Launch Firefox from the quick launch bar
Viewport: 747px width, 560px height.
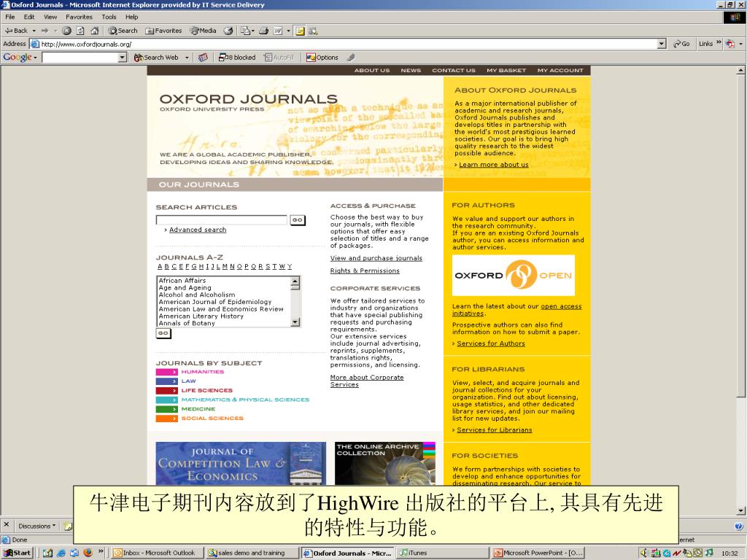coord(88,553)
